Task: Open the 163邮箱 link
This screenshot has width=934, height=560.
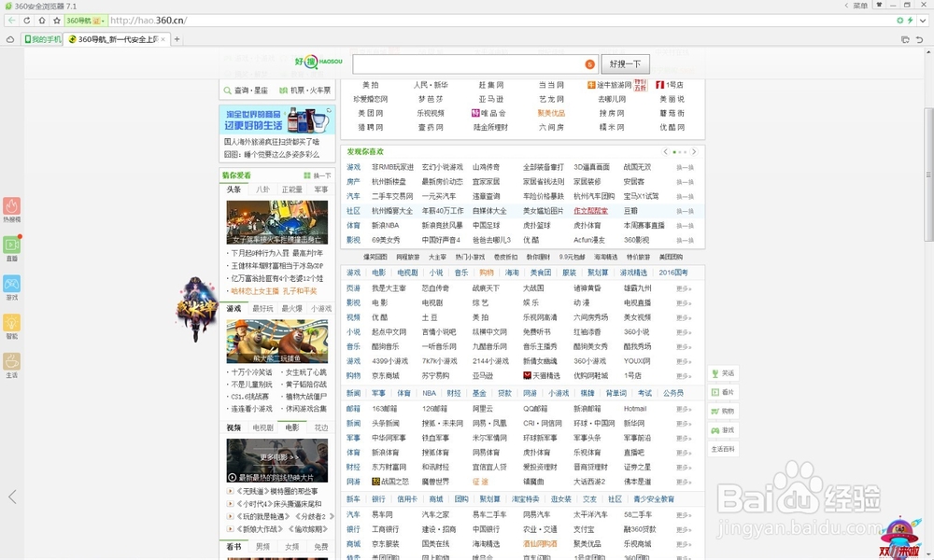Action: tap(385, 409)
